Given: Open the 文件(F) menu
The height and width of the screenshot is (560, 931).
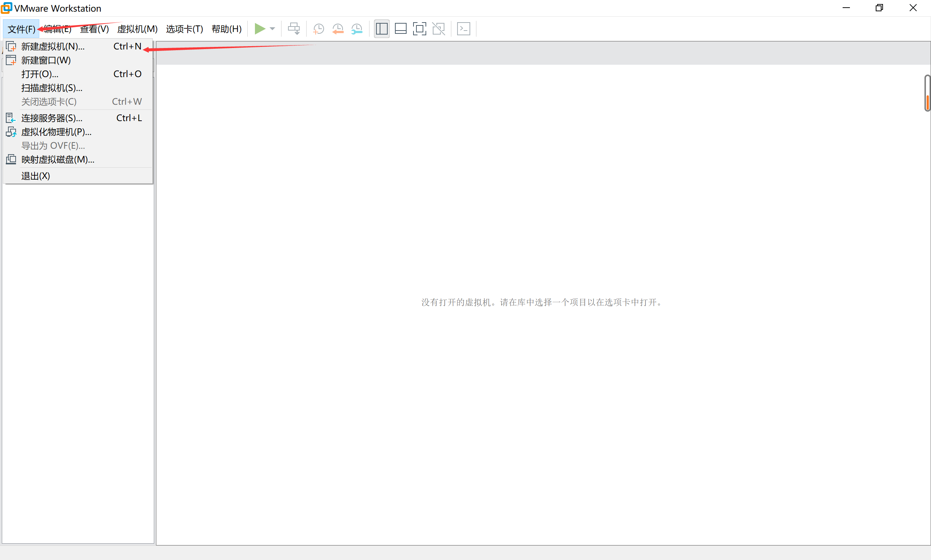Looking at the screenshot, I should click(x=21, y=29).
